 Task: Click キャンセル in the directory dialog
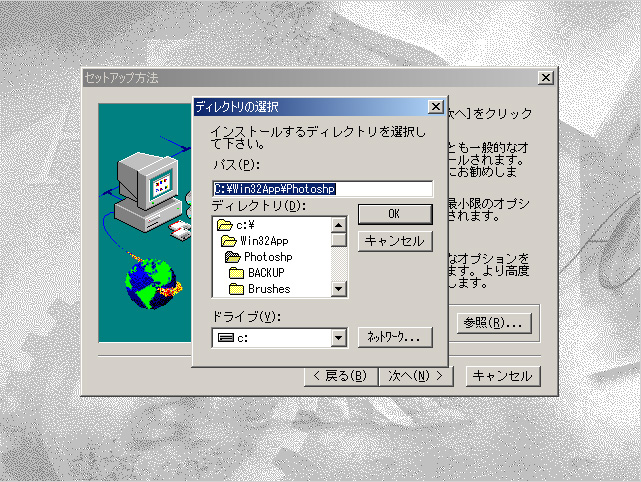[x=395, y=241]
